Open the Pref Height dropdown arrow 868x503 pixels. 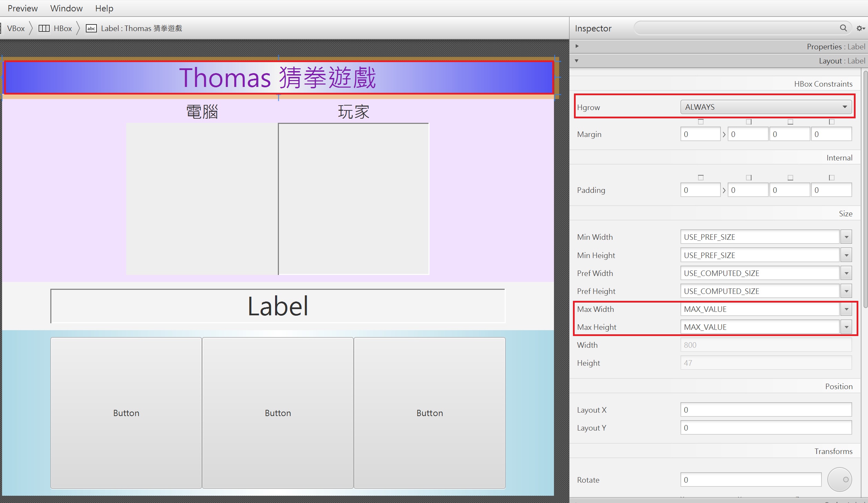(846, 291)
